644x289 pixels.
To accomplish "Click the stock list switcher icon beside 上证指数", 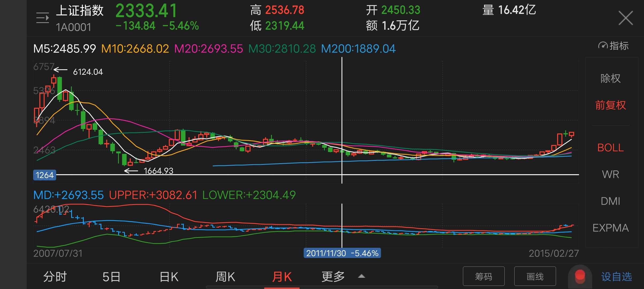I will click(x=43, y=17).
